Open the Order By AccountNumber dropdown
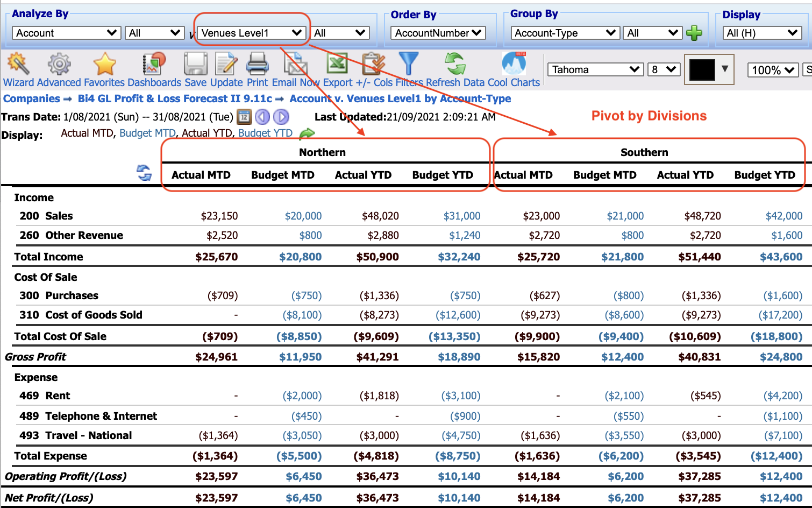This screenshot has height=508, width=812. [438, 33]
